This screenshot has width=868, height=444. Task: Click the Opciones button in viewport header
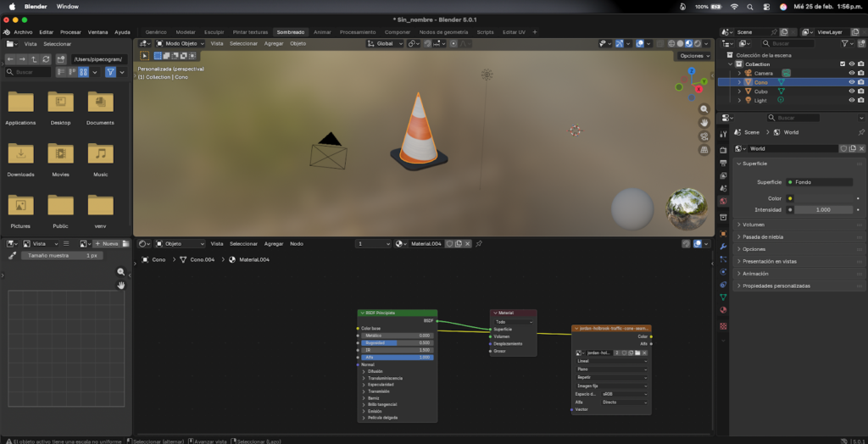[693, 56]
